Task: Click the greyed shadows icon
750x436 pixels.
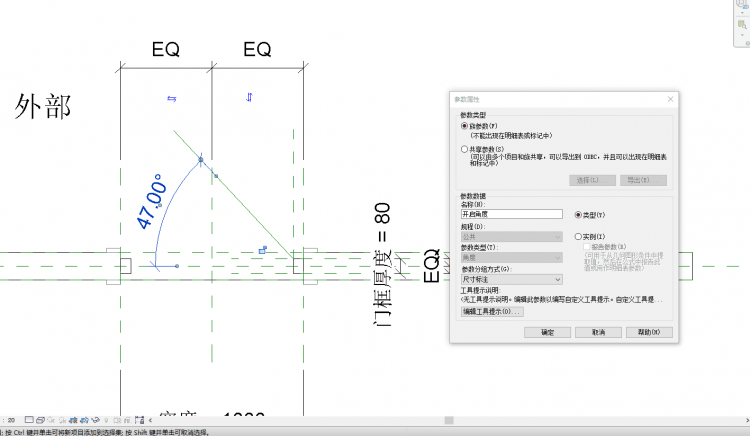Action: tap(63, 420)
